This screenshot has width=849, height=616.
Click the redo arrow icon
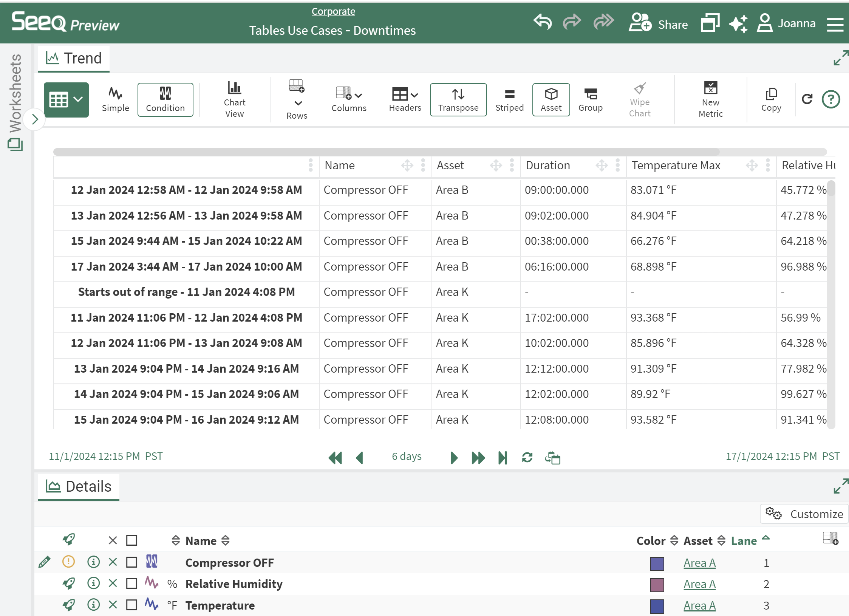coord(572,22)
